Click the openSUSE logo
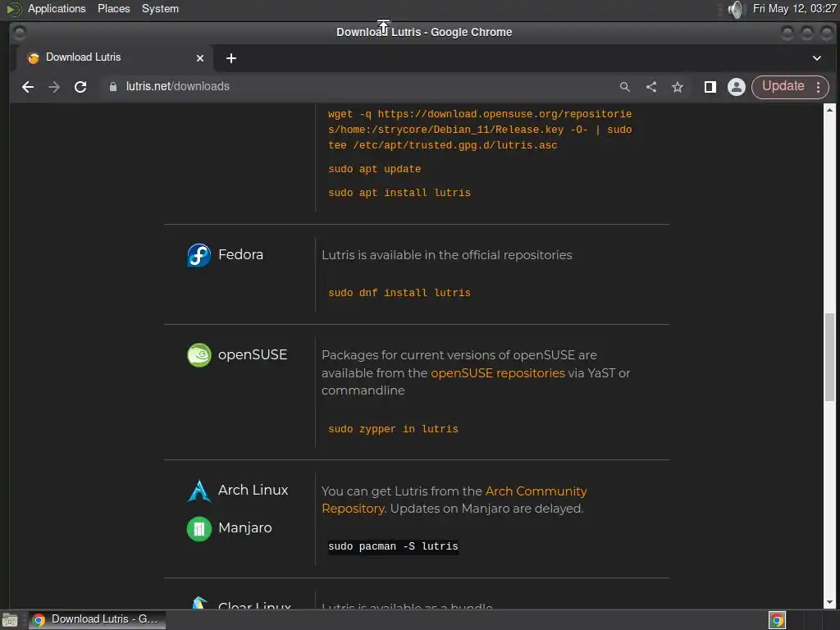This screenshot has height=630, width=840. [199, 355]
